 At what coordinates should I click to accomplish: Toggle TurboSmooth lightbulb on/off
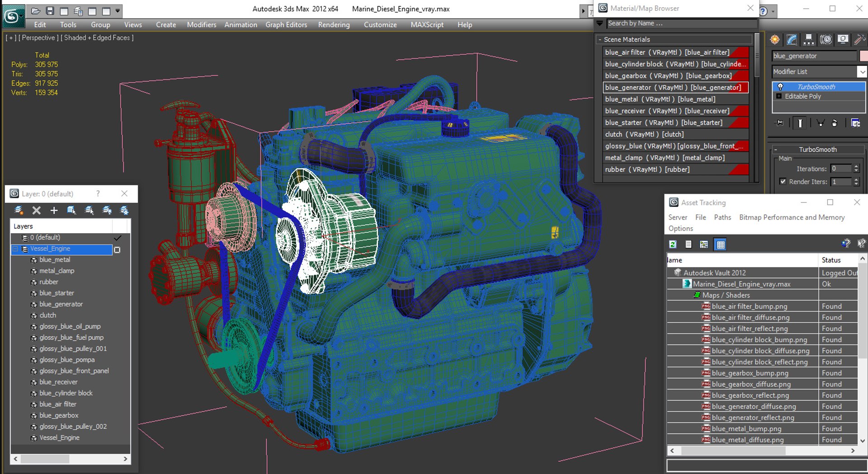tap(780, 87)
